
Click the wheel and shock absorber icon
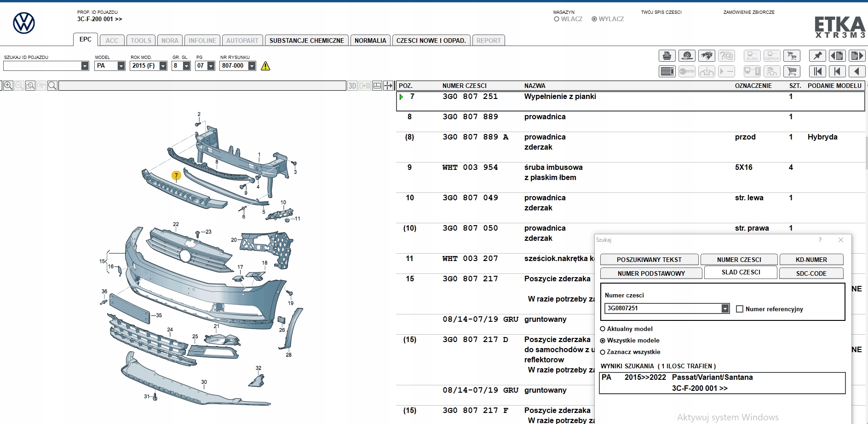pos(687,56)
